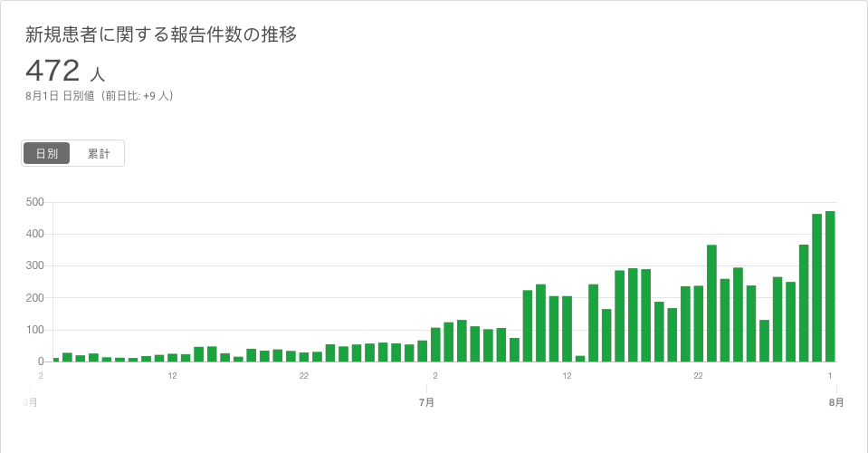
Task: Click the 8月1日 日別値 前日比 caption
Action: pyautogui.click(x=100, y=96)
